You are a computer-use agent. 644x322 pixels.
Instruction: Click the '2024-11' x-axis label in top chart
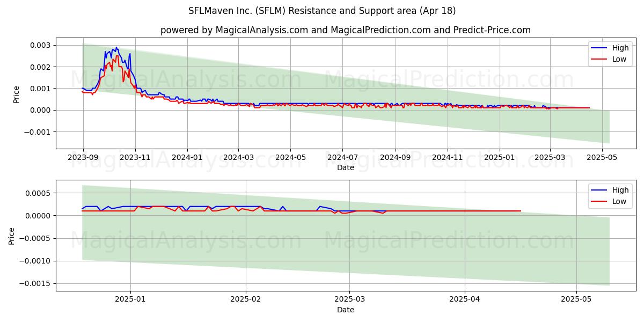coord(448,157)
